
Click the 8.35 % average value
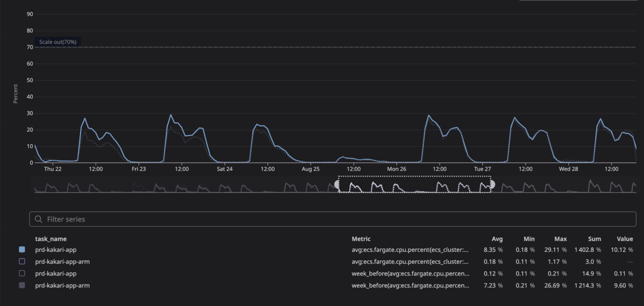pos(493,250)
